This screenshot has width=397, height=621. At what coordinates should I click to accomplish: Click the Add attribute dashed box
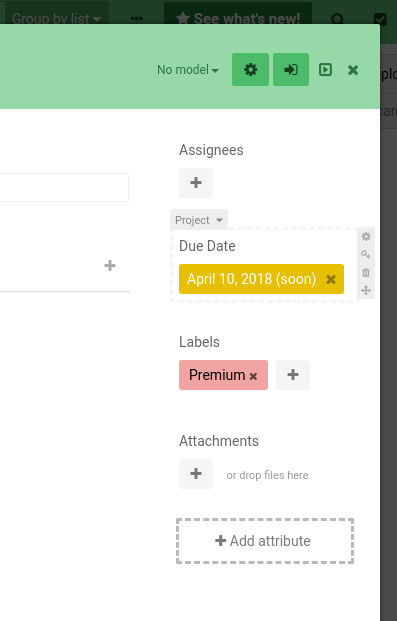[265, 541]
